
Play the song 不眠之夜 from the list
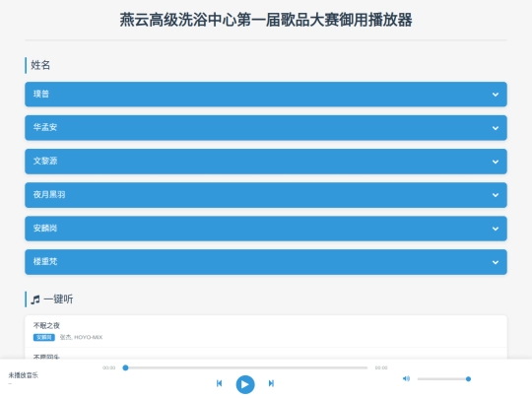click(266, 331)
